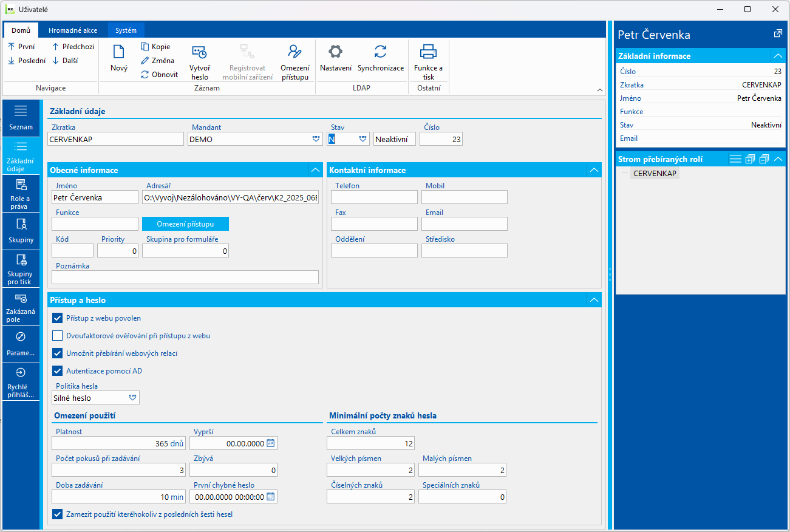Collapse the Kontaktní informace section
The width and height of the screenshot is (790, 532).
click(594, 170)
